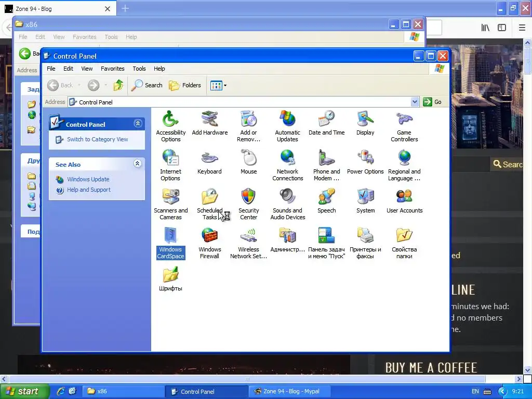This screenshot has width=532, height=399.
Task: Click Internet Explorer quick launch icon
Action: point(61,391)
